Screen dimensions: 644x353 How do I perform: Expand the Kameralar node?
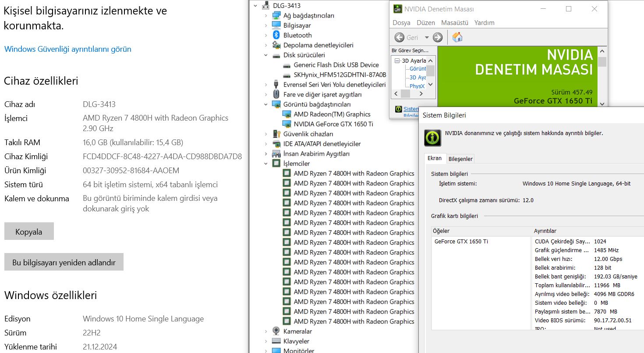(x=265, y=331)
